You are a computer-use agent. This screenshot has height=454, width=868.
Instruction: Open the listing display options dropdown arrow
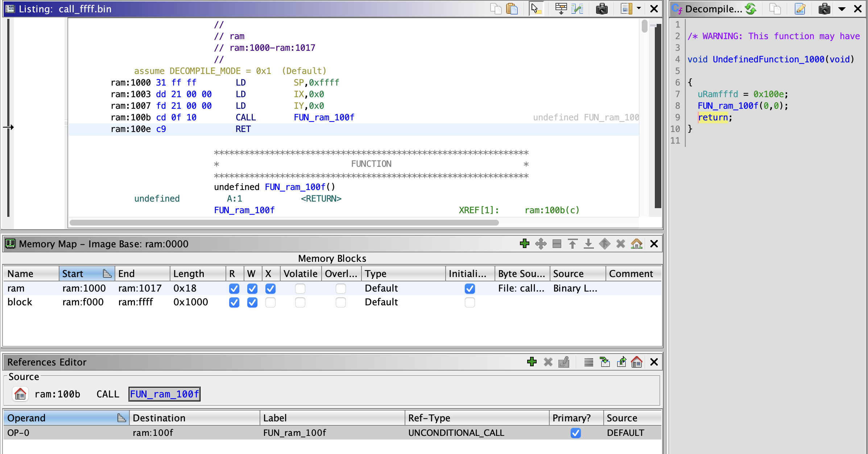638,9
